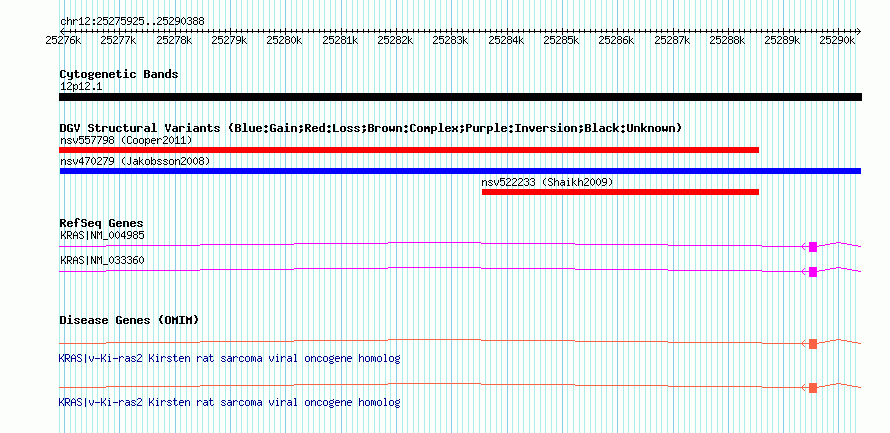This screenshot has height=433, width=890.
Task: Select the short red nsv522233 loss bar
Action: (x=620, y=192)
